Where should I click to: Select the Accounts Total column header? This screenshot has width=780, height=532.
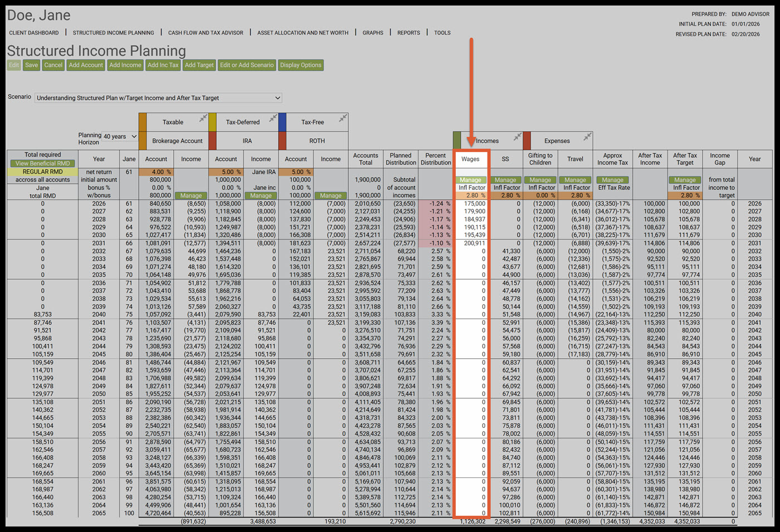point(365,159)
